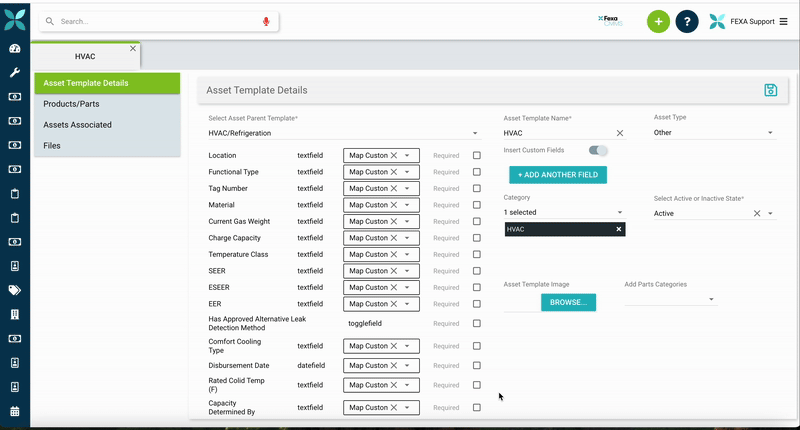
Task: Open the Products/Parts section
Action: [107, 104]
